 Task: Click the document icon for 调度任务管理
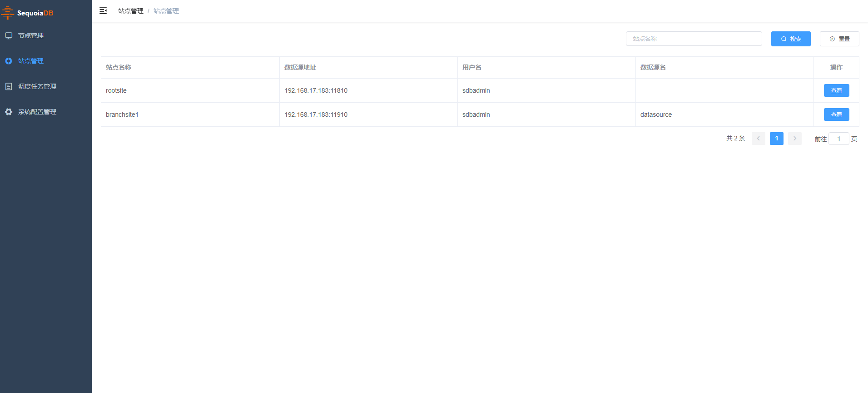[x=9, y=86]
